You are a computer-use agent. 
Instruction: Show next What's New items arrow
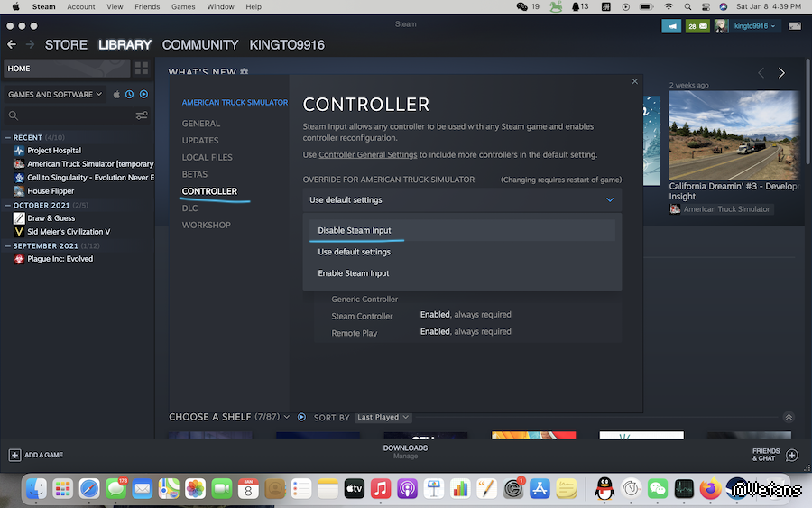pos(781,73)
